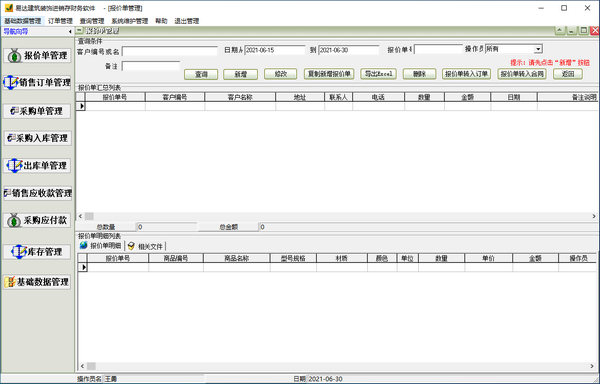
Task: Click the 材质 column header
Action: (342, 258)
